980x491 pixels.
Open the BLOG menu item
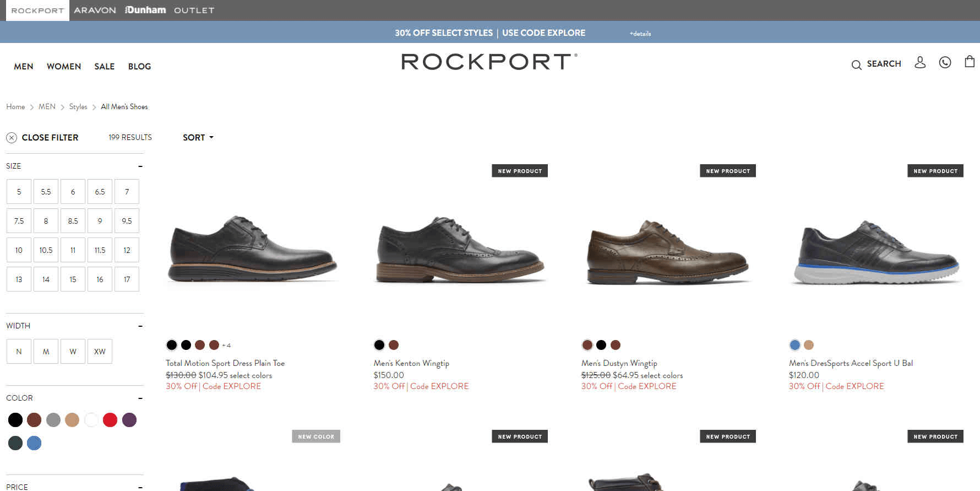[x=139, y=66]
